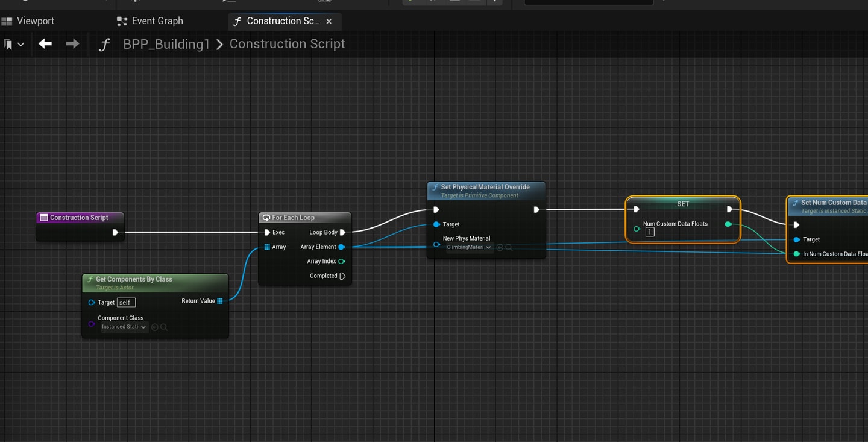
Task: Click the Target pin on Get Components By Class
Action: click(92, 302)
